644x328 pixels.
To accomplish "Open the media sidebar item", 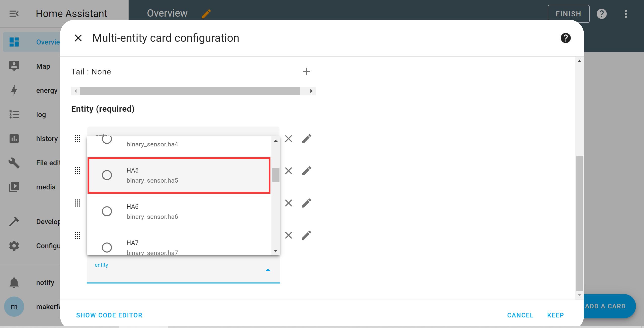I will point(31,187).
